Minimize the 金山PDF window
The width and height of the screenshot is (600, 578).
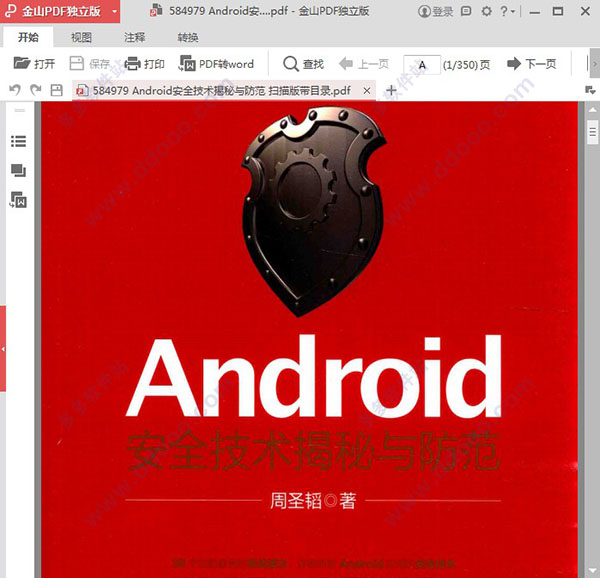(x=535, y=12)
